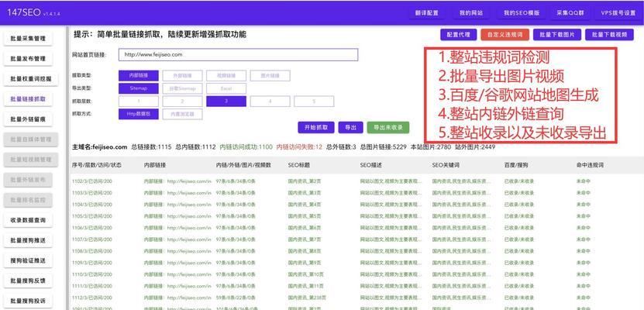Open 翻译配置 in the top bar

(x=427, y=13)
